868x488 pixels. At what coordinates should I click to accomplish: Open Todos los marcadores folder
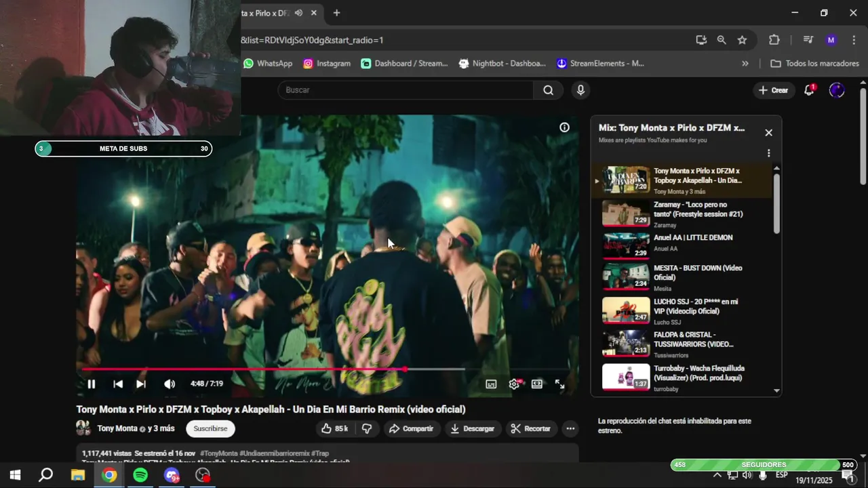814,63
